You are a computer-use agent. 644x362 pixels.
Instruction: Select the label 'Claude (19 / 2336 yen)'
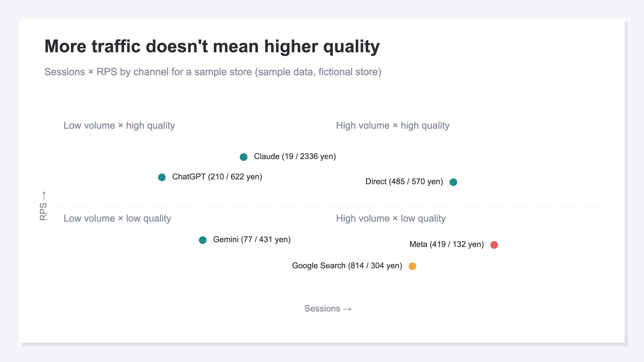[x=295, y=156]
